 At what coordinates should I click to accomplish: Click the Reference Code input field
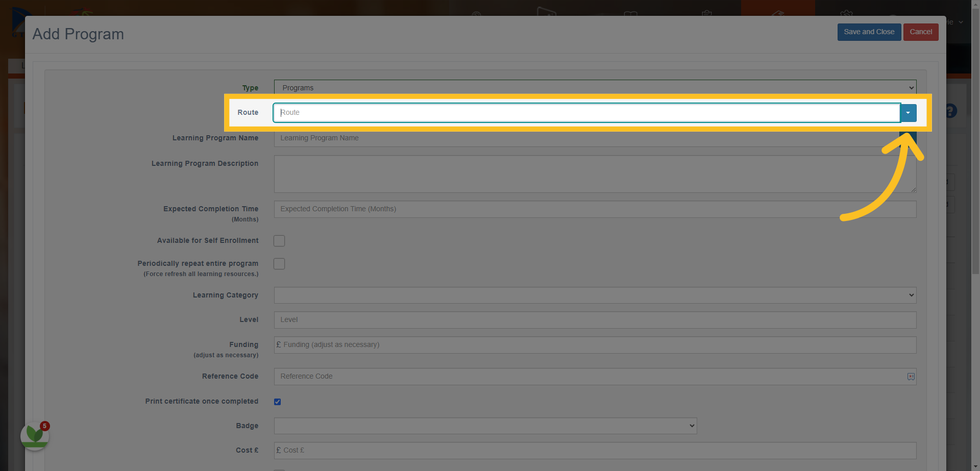[595, 377]
